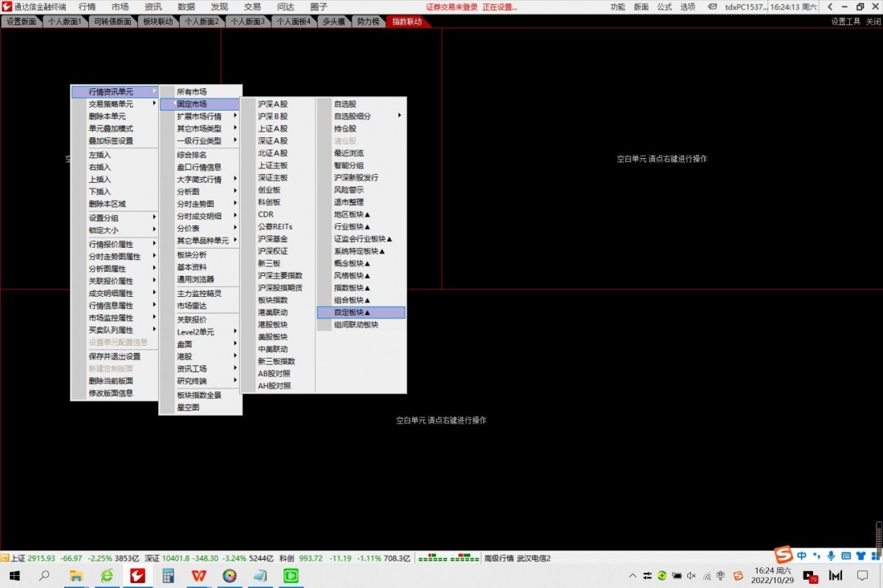This screenshot has width=883, height=588.
Task: Click 高级行情 武汉电信2 server label
Action: click(517, 558)
